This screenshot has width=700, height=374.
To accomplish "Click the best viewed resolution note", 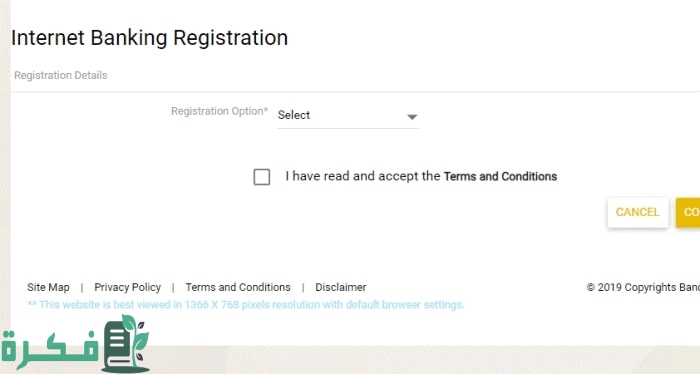I will pos(246,305).
